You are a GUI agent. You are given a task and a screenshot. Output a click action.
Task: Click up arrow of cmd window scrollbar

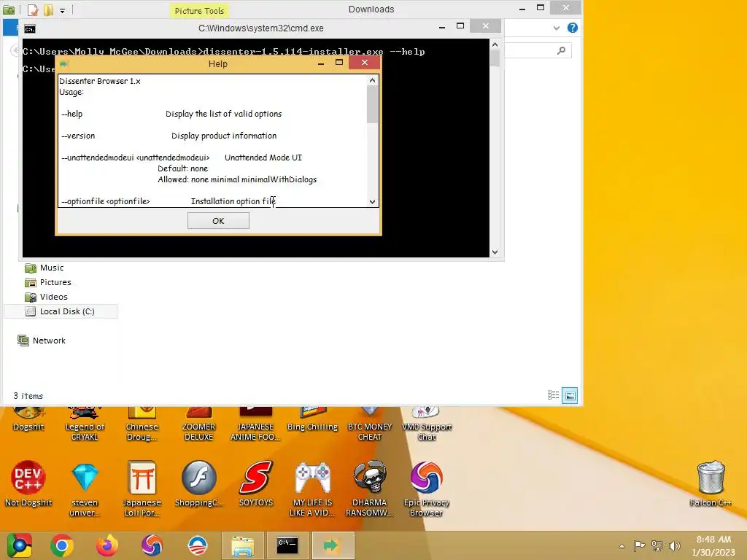point(495,44)
